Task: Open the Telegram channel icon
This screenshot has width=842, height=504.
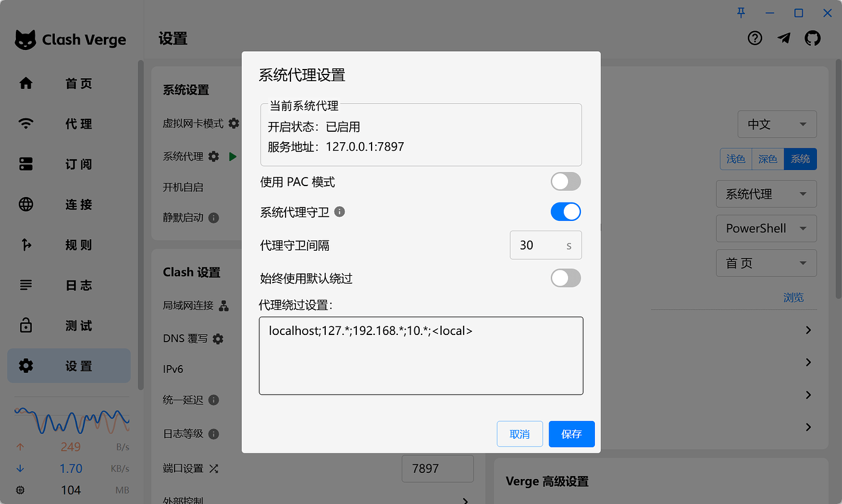Action: coord(784,38)
